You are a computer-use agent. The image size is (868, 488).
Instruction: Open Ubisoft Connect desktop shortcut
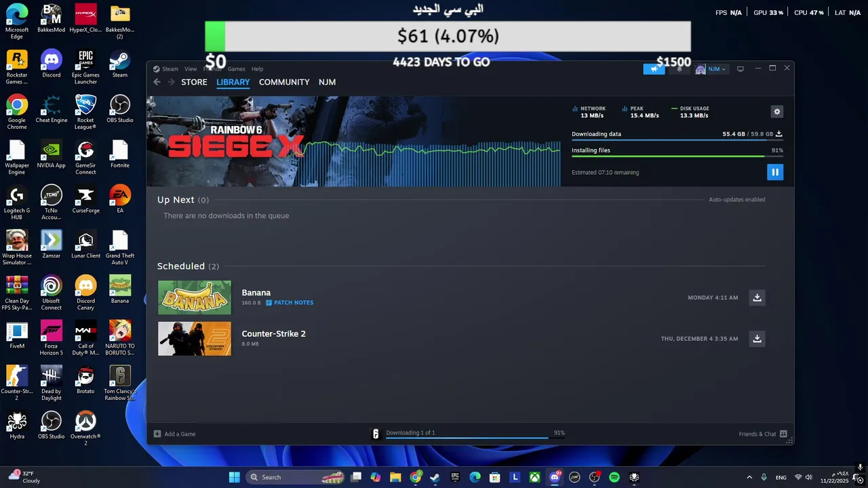[x=52, y=293]
